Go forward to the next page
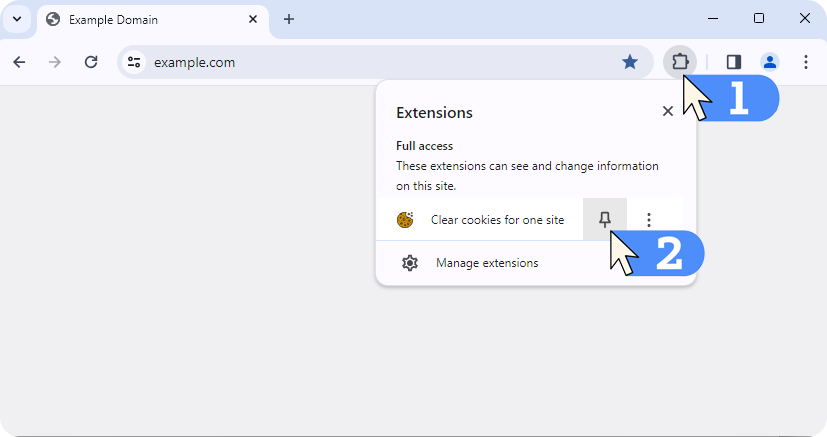 [55, 62]
